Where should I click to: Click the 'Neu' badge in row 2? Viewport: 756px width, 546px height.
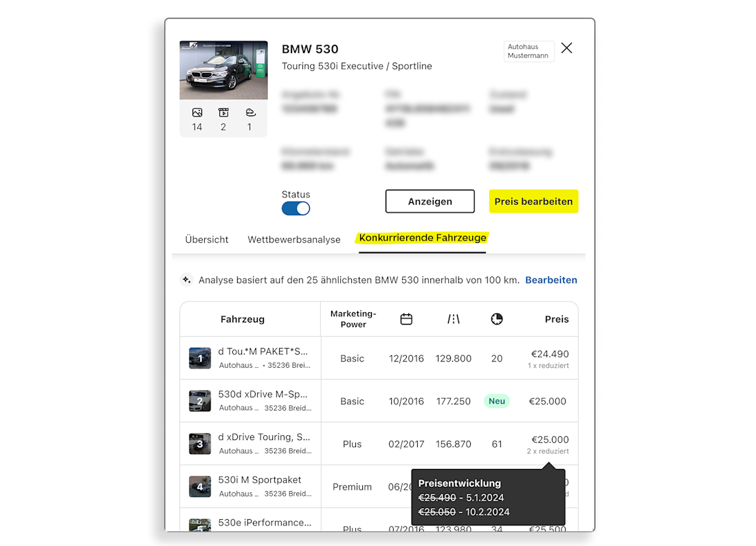click(x=497, y=401)
